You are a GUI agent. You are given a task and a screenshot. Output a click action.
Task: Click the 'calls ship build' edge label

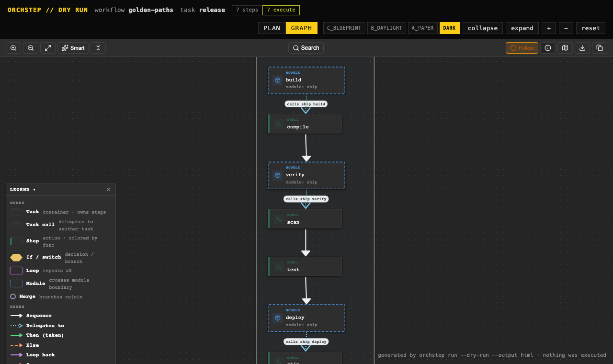click(x=306, y=104)
